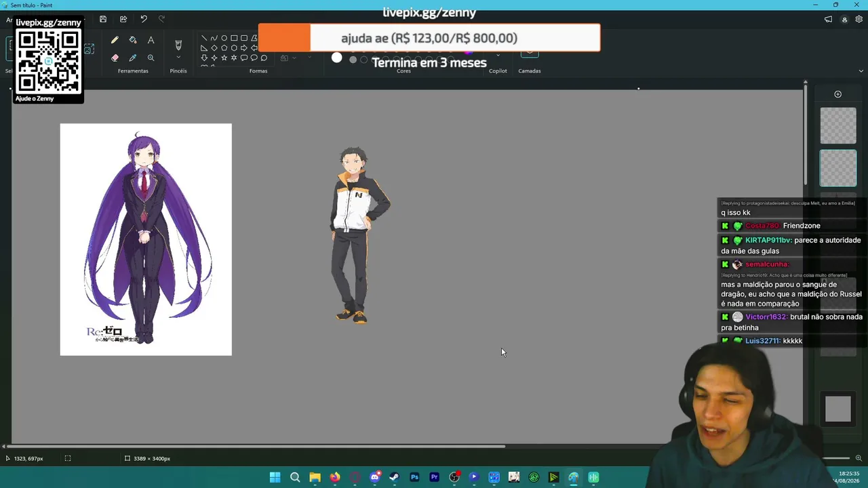This screenshot has width=868, height=488.
Task: Click the white primary color circle
Action: pyautogui.click(x=337, y=58)
